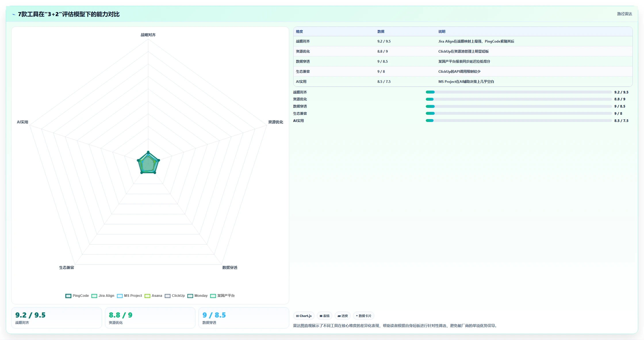Click the chart title 7款工具在"3+2"评估模型下的能力对比
This screenshot has height=340, width=644.
click(x=69, y=14)
